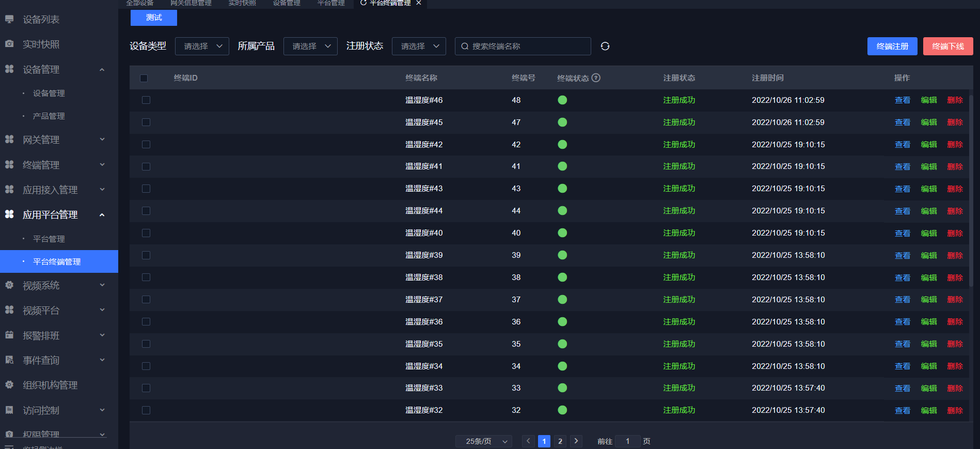
Task: Click the magnifier icon in the search box
Action: point(465,47)
